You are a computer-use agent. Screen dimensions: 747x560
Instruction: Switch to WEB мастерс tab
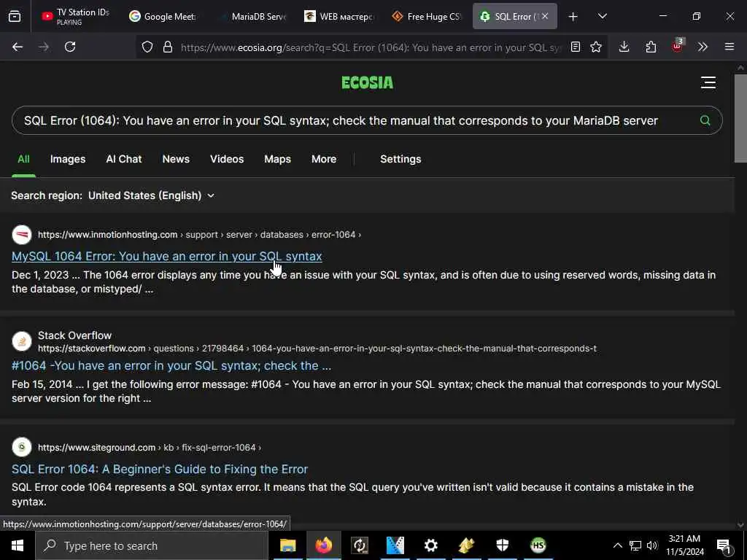click(x=339, y=16)
